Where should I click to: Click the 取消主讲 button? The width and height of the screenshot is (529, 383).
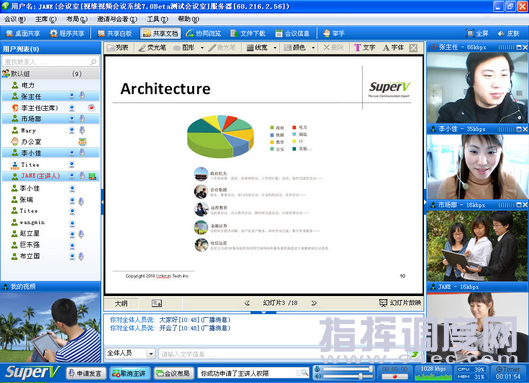click(130, 373)
